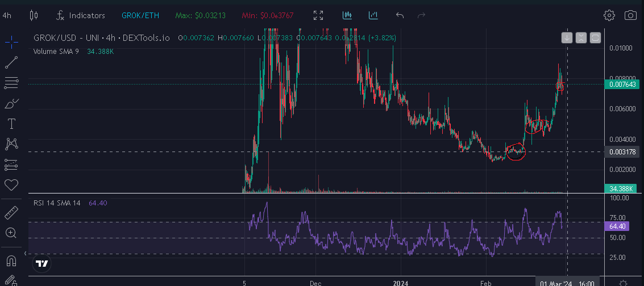This screenshot has width=644, height=286.
Task: Toggle the second chart overlay icon
Action: [373, 15]
